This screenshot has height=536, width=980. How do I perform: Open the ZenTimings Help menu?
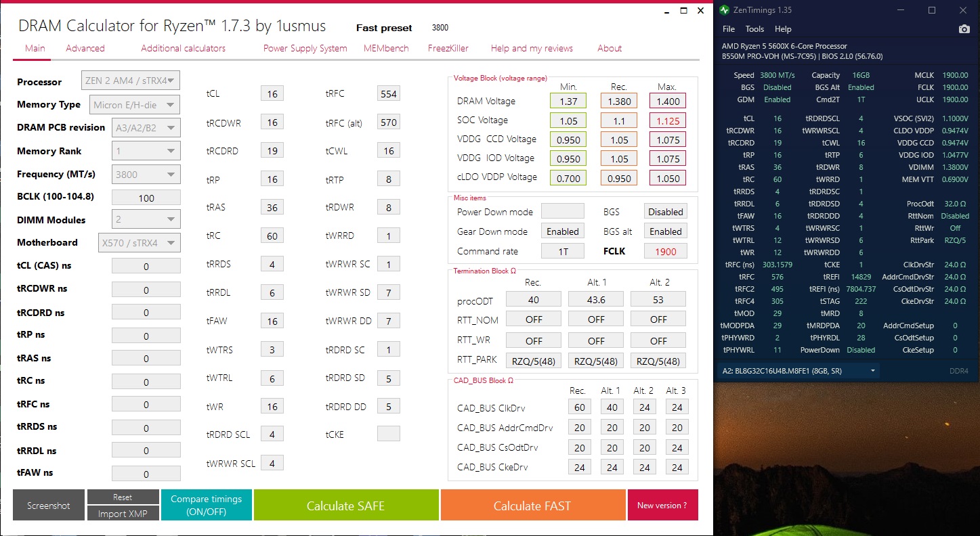(x=783, y=29)
